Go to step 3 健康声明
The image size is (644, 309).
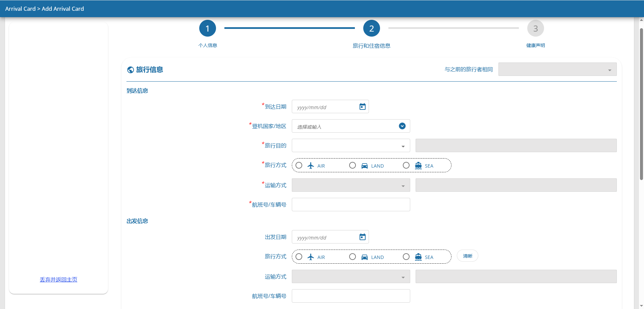pos(535,29)
